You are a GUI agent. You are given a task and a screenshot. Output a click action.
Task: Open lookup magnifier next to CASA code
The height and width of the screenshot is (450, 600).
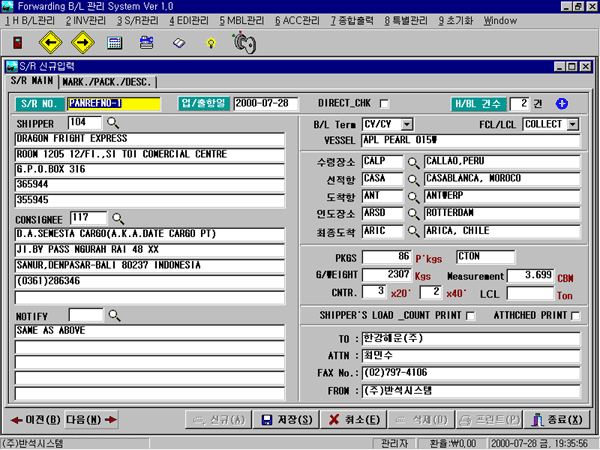point(413,180)
